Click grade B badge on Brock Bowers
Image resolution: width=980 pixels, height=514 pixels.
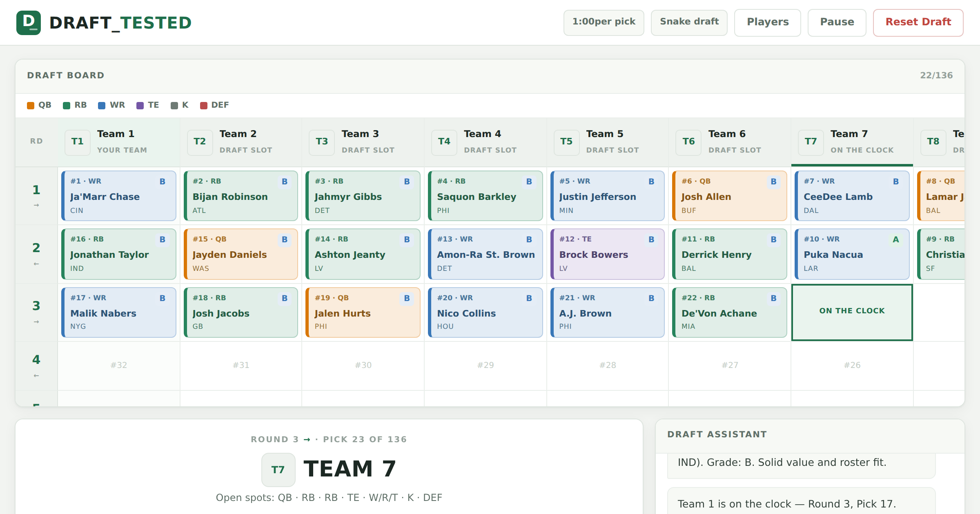click(x=651, y=239)
